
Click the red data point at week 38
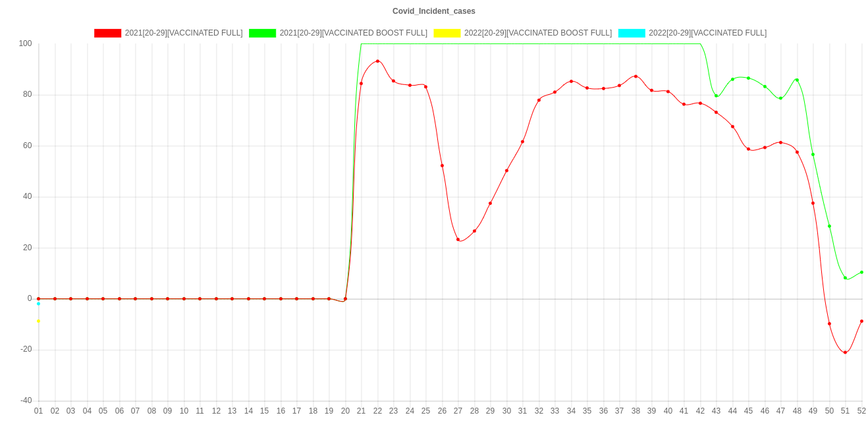pyautogui.click(x=636, y=76)
